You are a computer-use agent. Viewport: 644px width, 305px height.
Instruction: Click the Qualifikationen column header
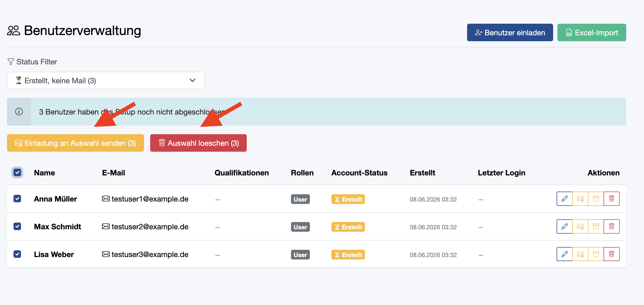coord(242,173)
